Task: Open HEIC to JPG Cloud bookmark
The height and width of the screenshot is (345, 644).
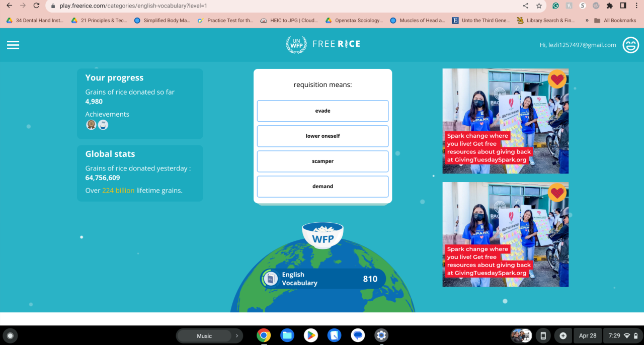Action: [x=289, y=21]
